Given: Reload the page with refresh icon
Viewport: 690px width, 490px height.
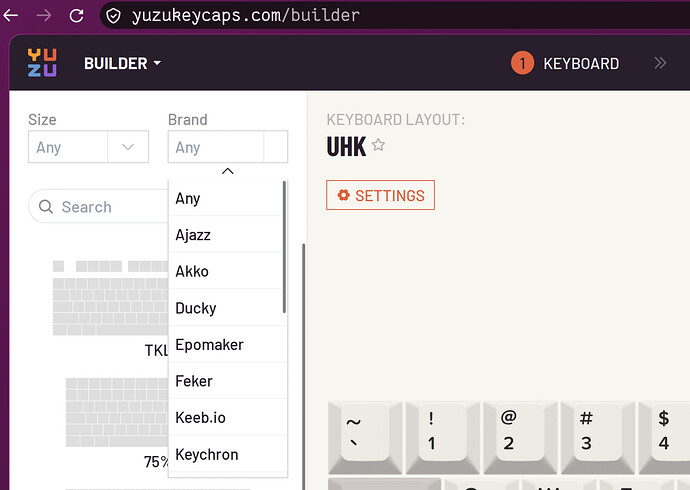Looking at the screenshot, I should [x=77, y=16].
